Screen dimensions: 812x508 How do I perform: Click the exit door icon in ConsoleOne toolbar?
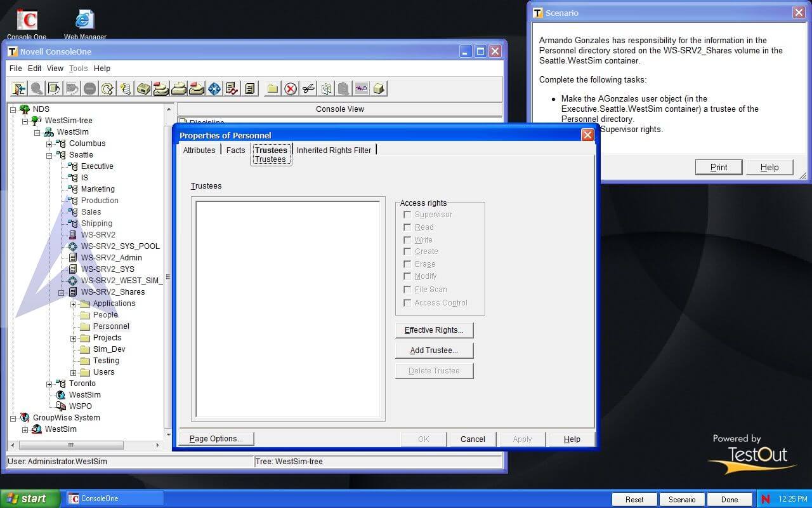click(19, 89)
